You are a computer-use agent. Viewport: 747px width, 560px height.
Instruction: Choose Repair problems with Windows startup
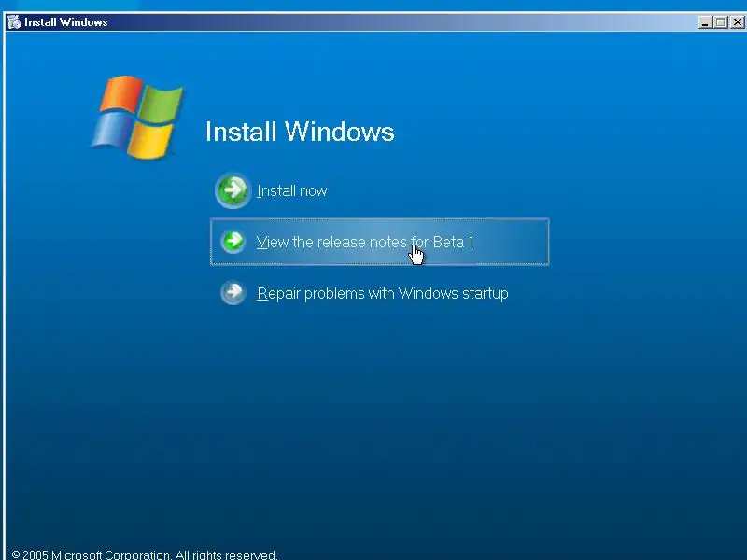point(383,293)
